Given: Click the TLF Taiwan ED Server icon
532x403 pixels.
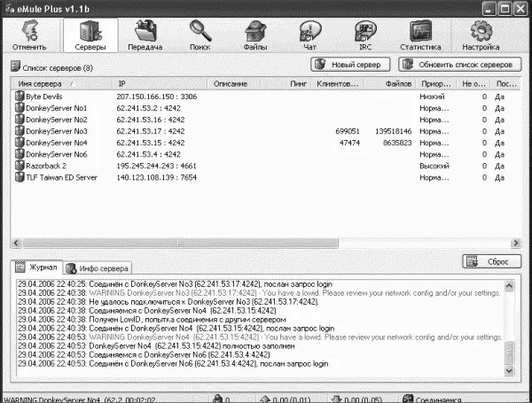Looking at the screenshot, I should coord(20,177).
